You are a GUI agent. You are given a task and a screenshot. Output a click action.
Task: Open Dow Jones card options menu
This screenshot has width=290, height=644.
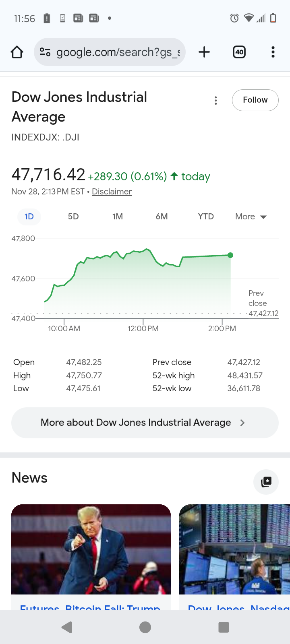tap(216, 101)
